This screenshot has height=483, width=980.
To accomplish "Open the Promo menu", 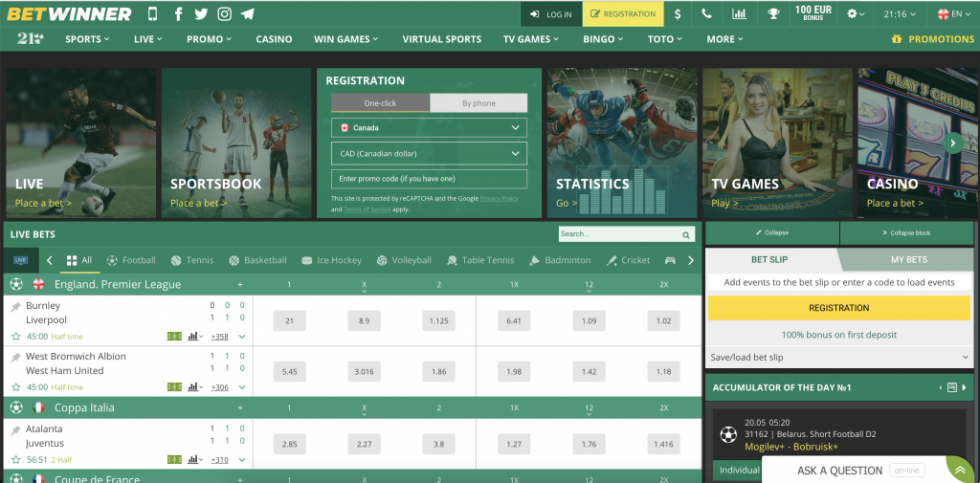I will 209,39.
